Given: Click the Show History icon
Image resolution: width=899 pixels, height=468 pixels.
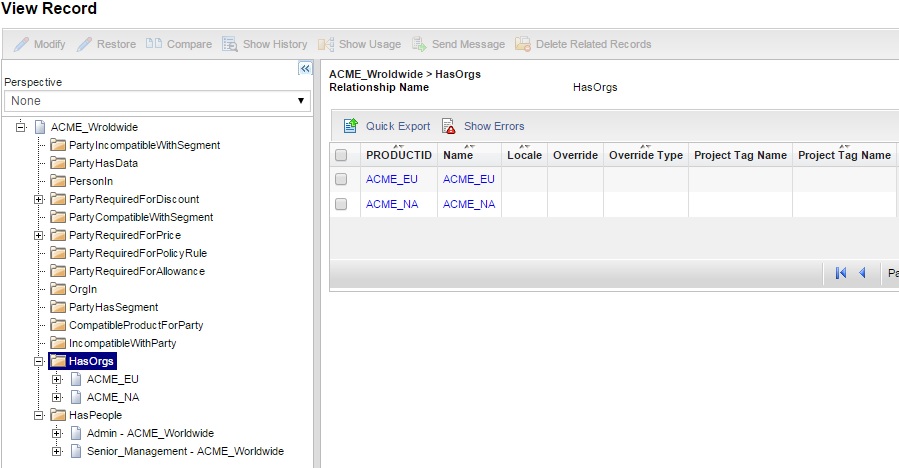Looking at the screenshot, I should (x=229, y=44).
